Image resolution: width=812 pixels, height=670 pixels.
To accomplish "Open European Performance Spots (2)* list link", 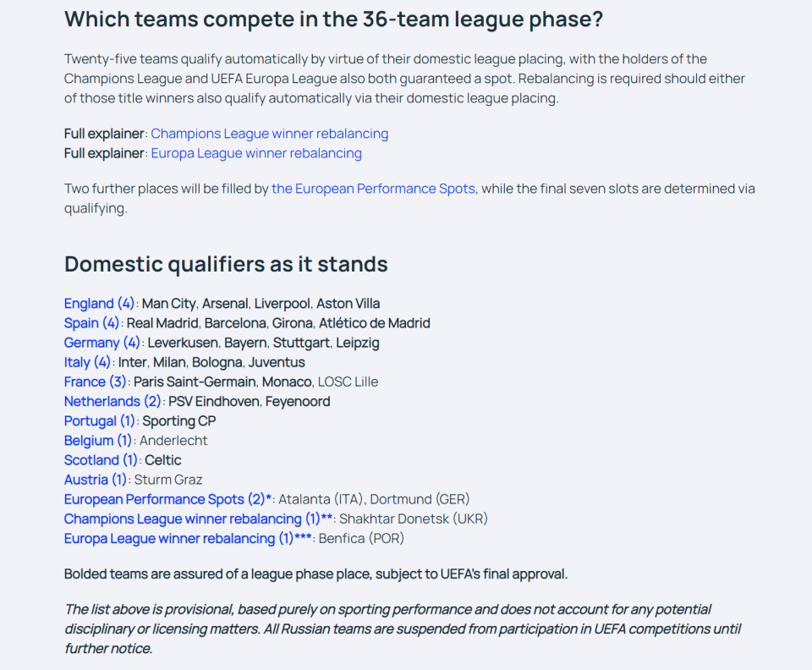I will [167, 500].
